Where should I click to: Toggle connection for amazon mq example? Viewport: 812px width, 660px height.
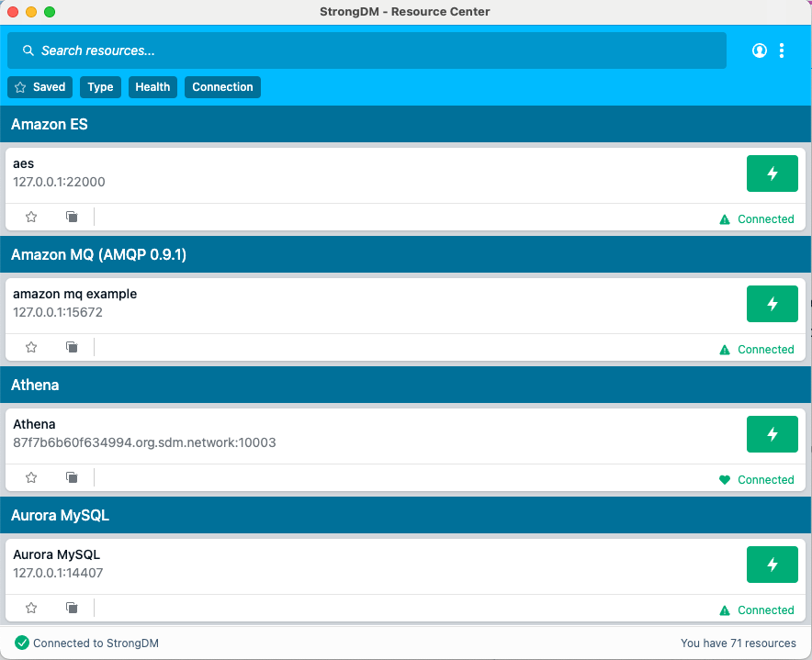point(773,304)
